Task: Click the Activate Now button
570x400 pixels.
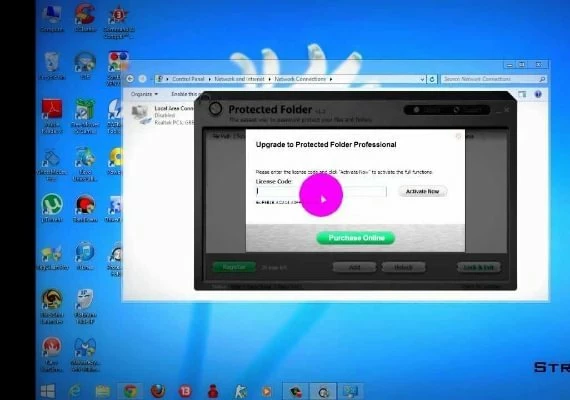Action: coord(422,191)
